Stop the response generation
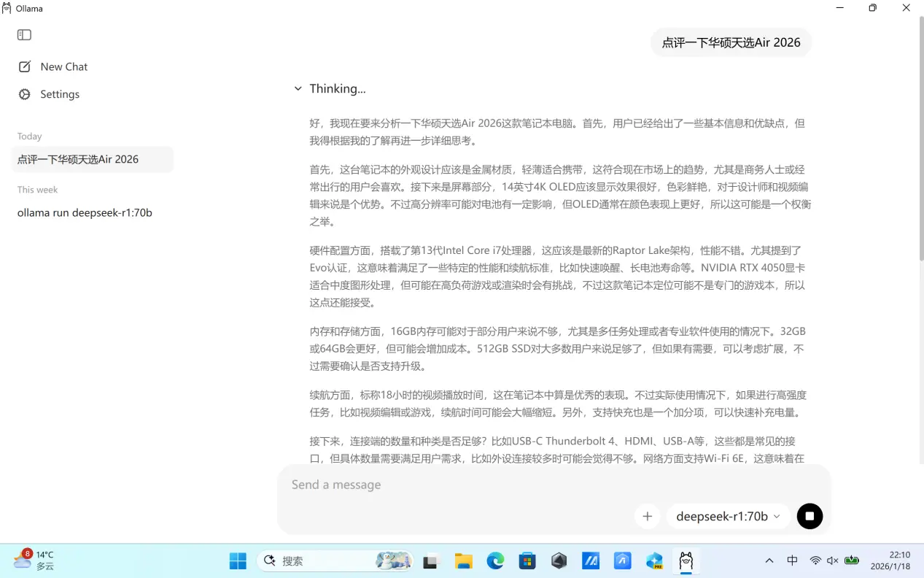 (x=810, y=516)
